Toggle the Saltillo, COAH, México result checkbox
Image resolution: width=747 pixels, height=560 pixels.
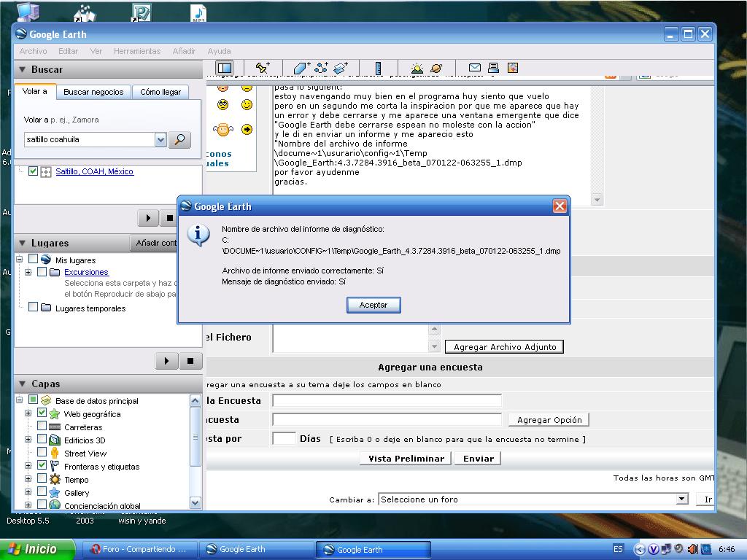(x=33, y=171)
